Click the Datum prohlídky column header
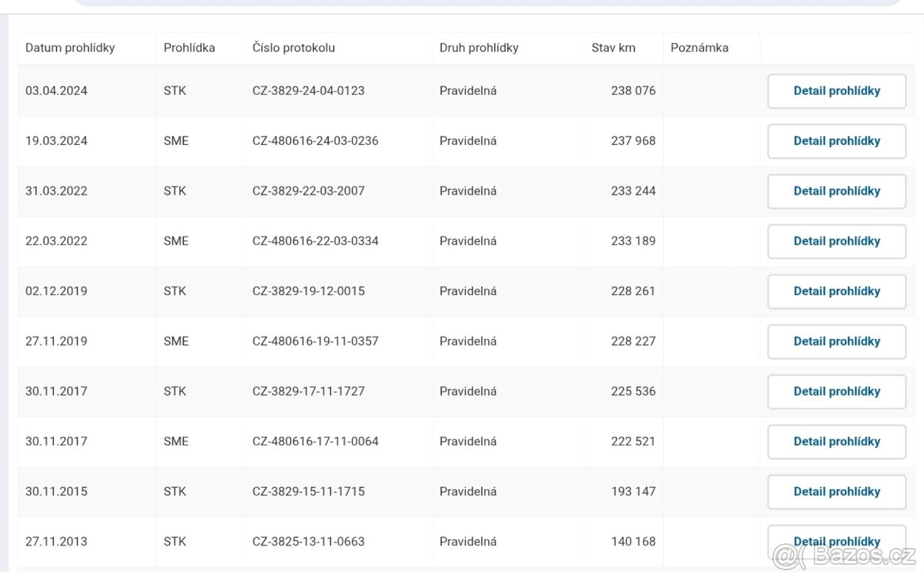The image size is (924, 578). pyautogui.click(x=70, y=48)
